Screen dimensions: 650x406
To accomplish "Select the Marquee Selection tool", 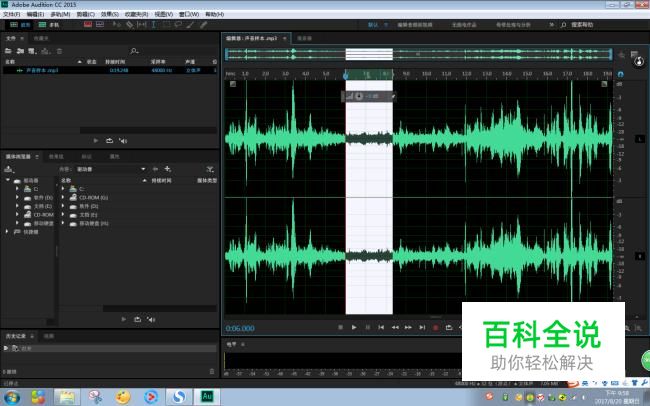I will 166,24.
